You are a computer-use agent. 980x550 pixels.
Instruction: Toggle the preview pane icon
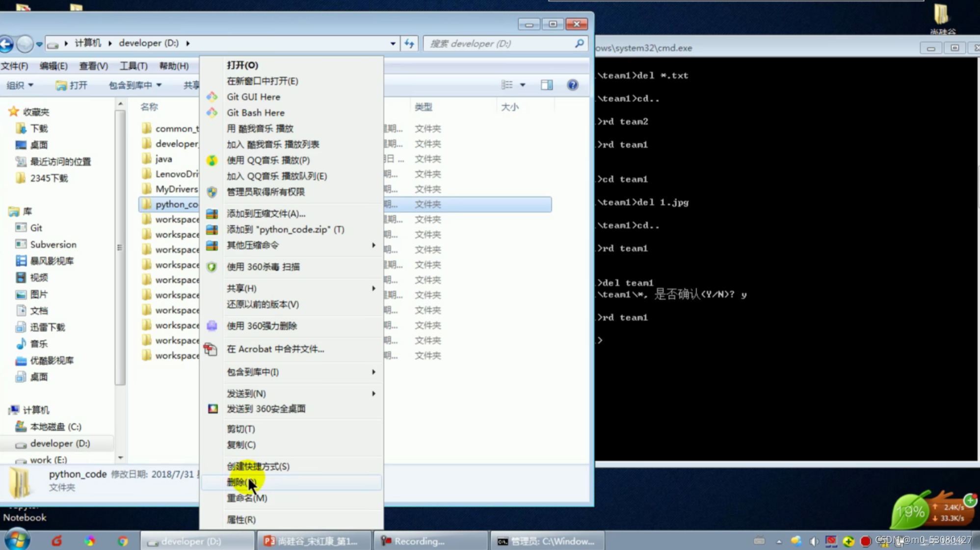click(x=546, y=85)
